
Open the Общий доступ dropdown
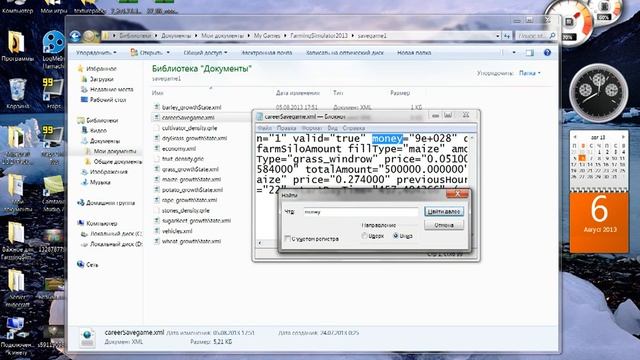coord(205,53)
